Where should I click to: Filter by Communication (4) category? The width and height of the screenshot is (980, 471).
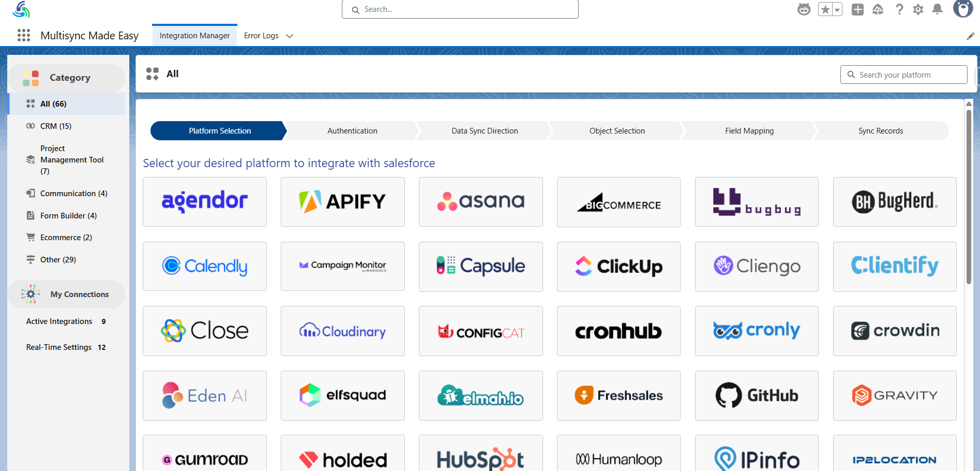pos(67,193)
